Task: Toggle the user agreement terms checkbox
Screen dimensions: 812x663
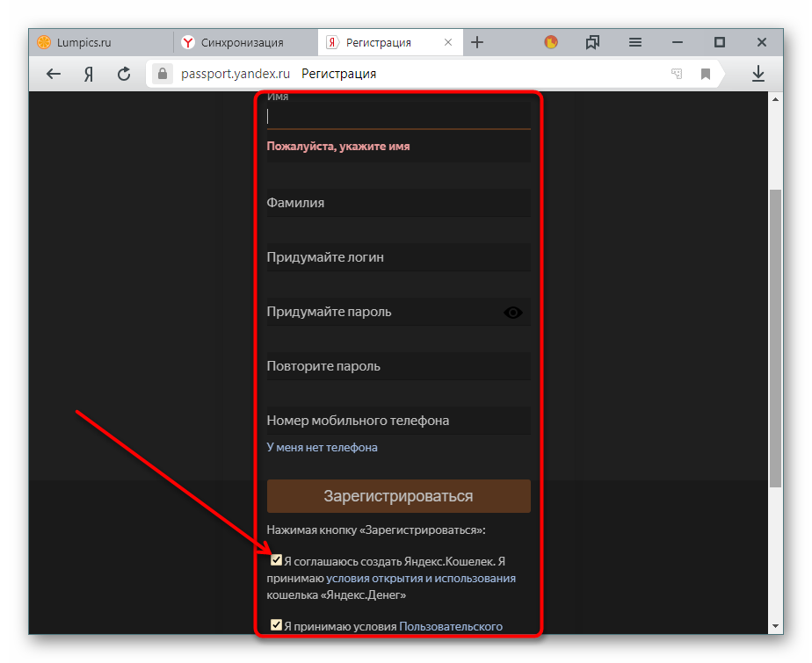Action: tap(276, 626)
